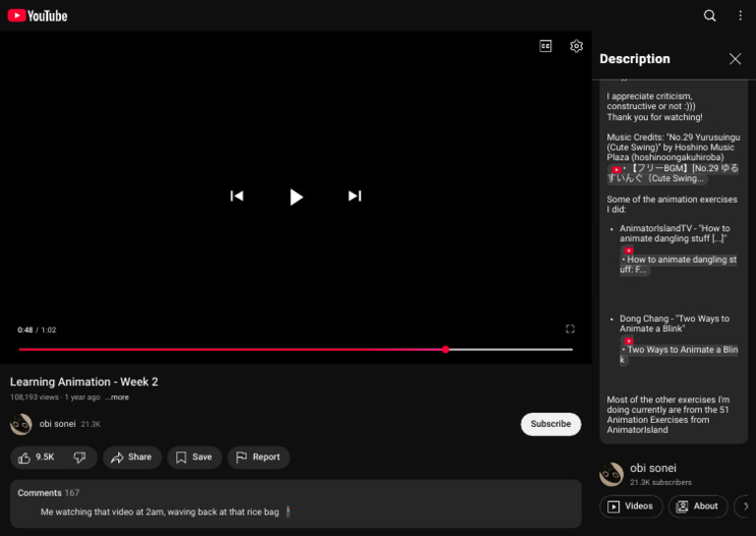Click '21.3K subscribers' under description panel
Viewport: 756px width, 536px height.
coord(661,482)
